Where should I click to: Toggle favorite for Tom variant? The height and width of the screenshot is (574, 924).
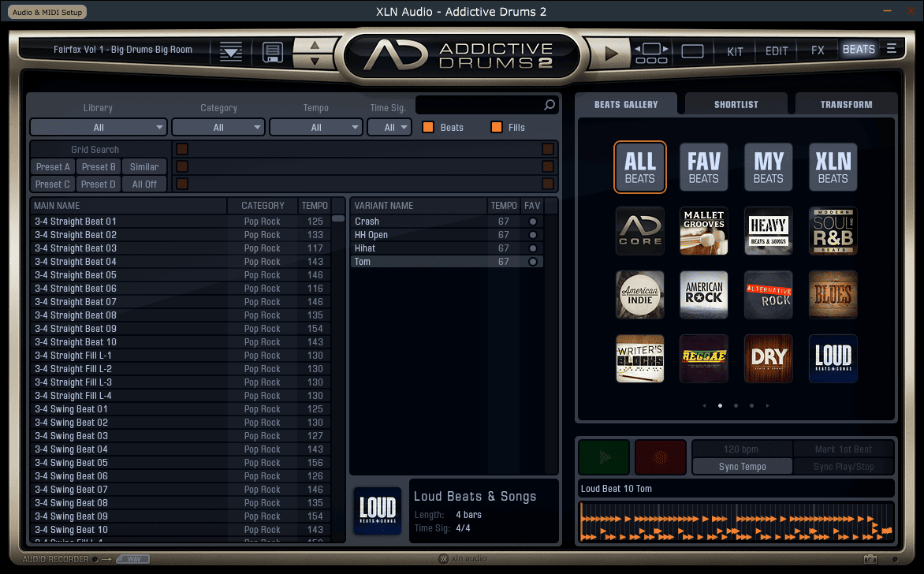[x=533, y=262]
